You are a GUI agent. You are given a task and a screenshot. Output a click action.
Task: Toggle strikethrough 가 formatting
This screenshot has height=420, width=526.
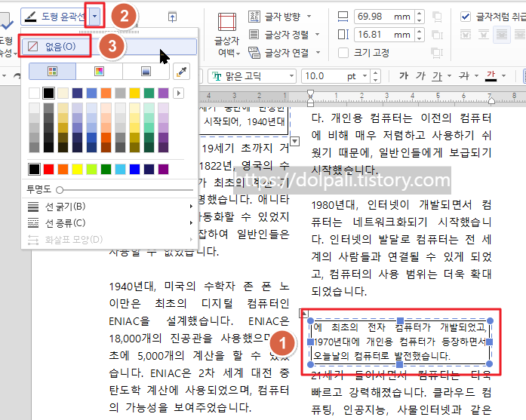point(464,76)
